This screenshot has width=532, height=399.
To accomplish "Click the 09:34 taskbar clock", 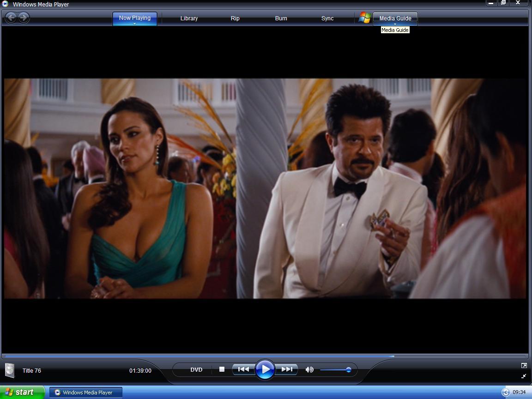I will [519, 392].
